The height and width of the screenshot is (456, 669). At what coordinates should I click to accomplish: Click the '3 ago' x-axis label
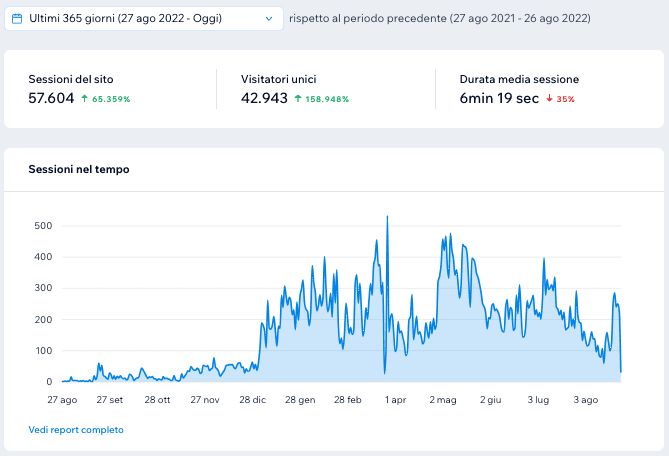point(586,400)
